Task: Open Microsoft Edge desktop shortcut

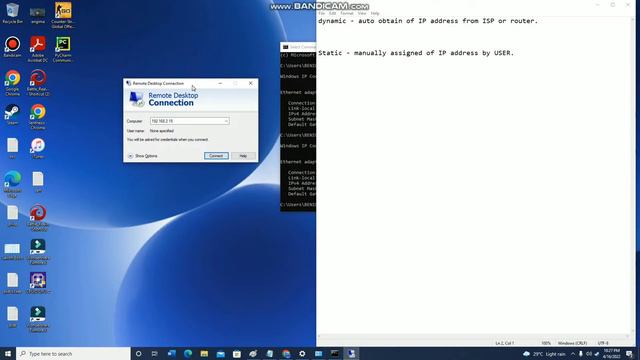Action: click(12, 184)
